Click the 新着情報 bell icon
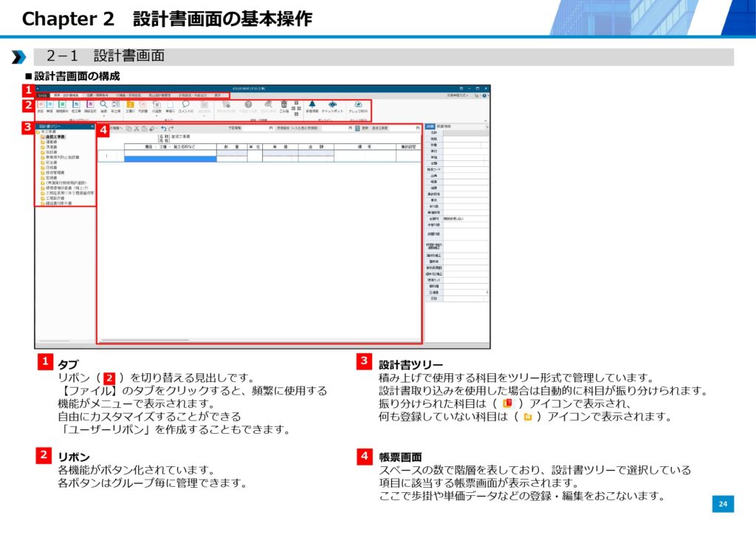Viewport: 756px width, 535px height. point(312,105)
